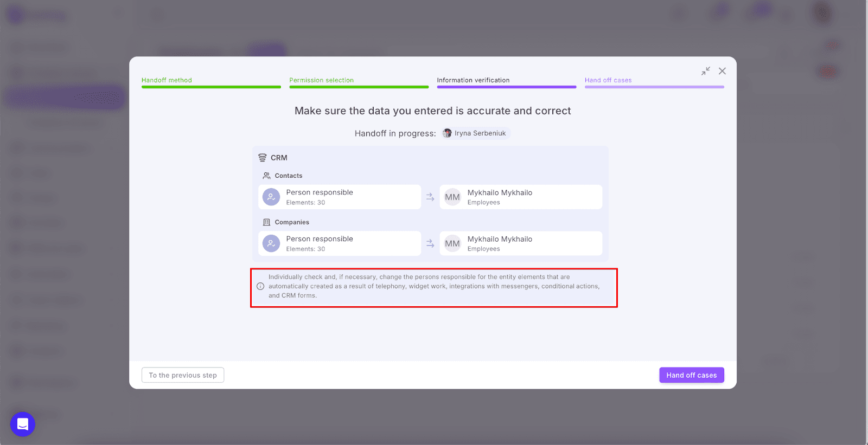The image size is (868, 445).
Task: Select Person responsible card under Companies
Action: (x=340, y=244)
